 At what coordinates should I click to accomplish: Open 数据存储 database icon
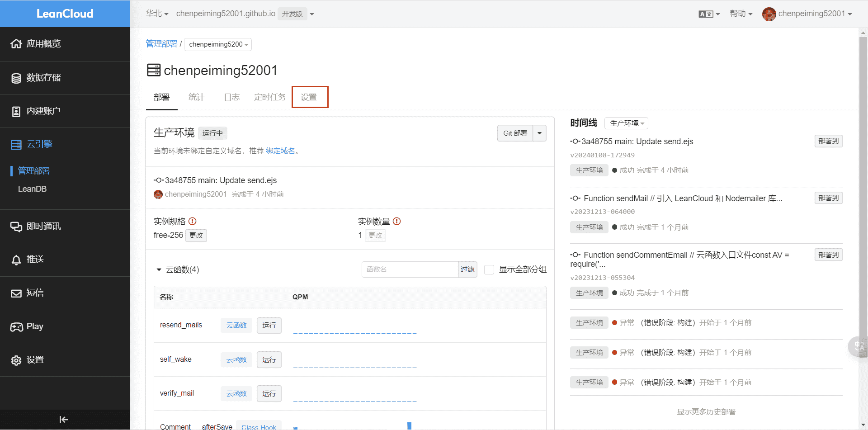tap(16, 78)
